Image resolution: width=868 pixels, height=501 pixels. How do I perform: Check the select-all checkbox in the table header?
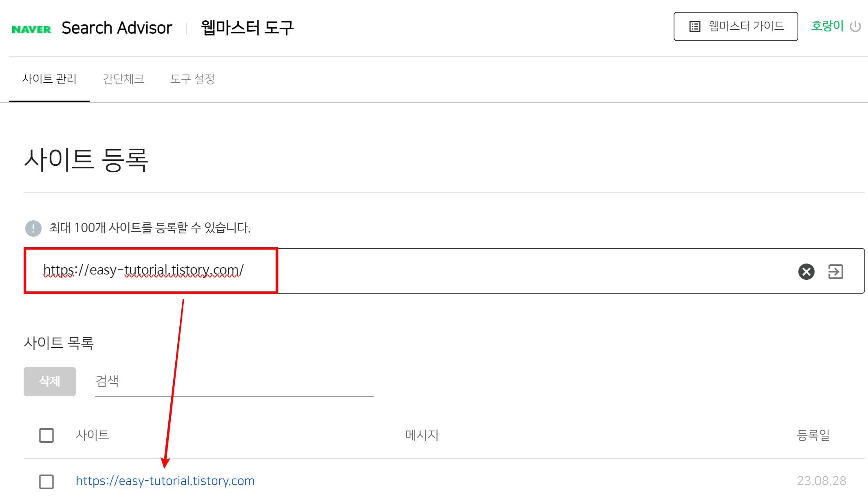pyautogui.click(x=46, y=435)
